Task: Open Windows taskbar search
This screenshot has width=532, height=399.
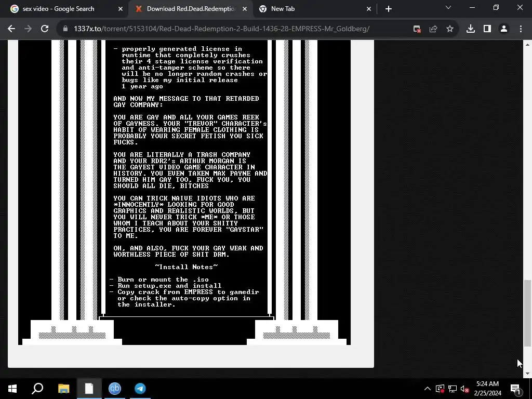Action: click(37, 389)
